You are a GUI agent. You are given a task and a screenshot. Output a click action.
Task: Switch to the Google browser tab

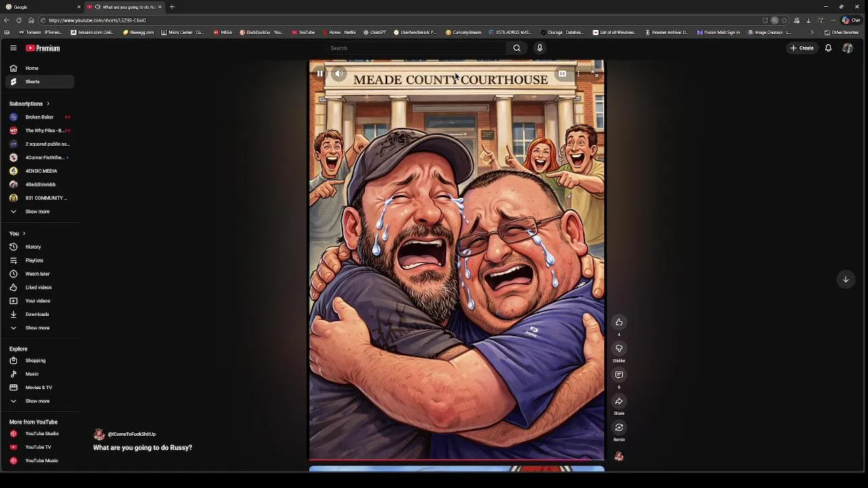pyautogui.click(x=41, y=7)
